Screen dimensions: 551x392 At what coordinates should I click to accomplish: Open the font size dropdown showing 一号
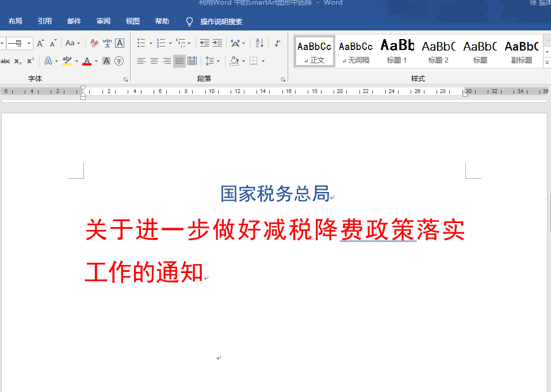[29, 44]
